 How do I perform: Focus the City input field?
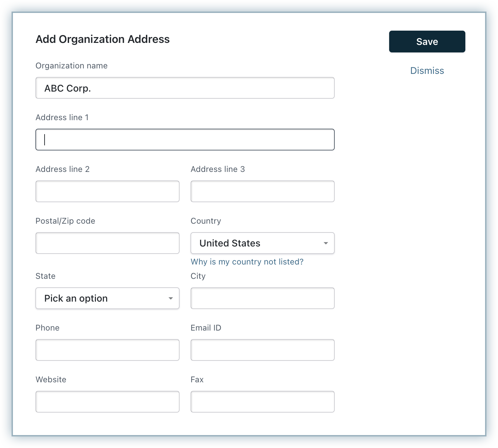coord(263,298)
